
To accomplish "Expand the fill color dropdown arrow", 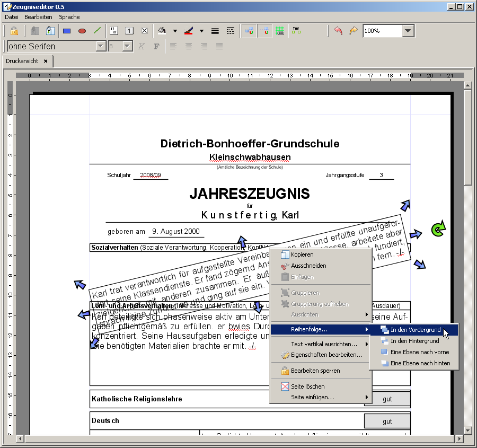I will (x=175, y=31).
